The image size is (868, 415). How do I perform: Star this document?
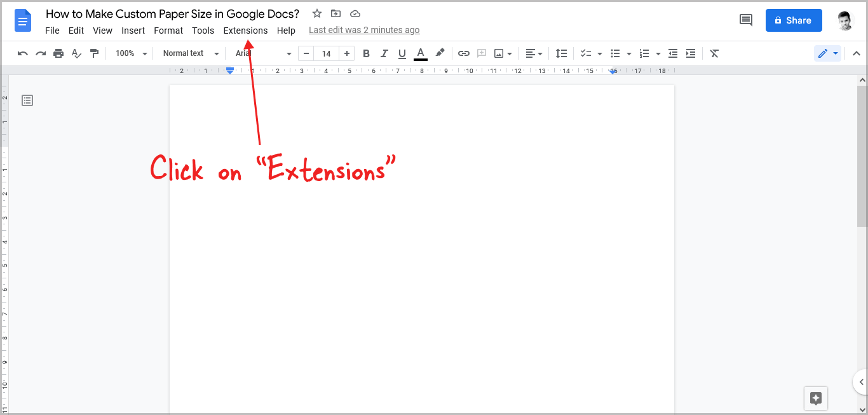316,13
